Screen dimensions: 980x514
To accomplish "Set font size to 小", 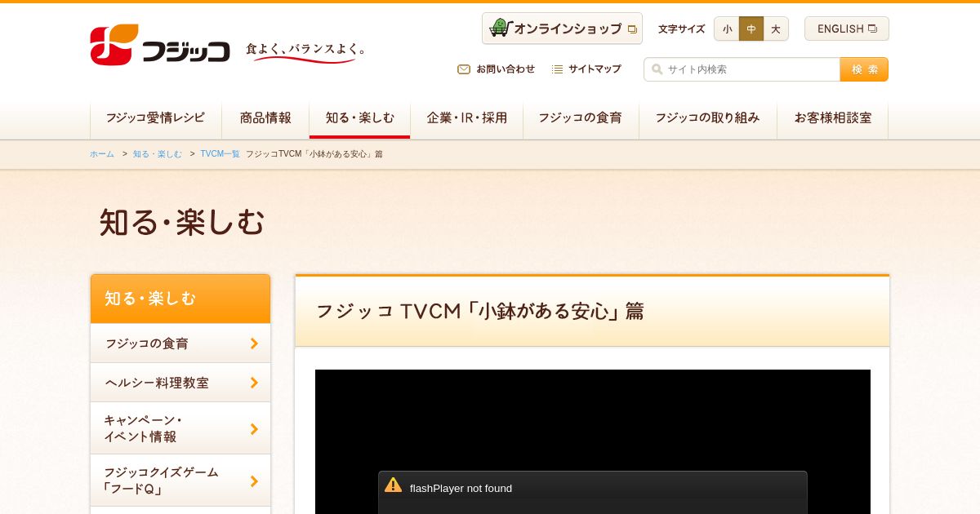I will point(727,29).
